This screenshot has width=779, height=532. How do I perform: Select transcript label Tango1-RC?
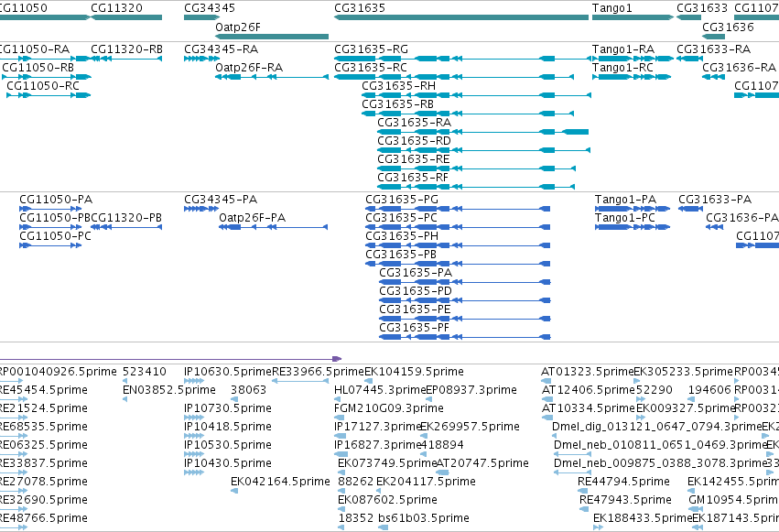point(623,68)
